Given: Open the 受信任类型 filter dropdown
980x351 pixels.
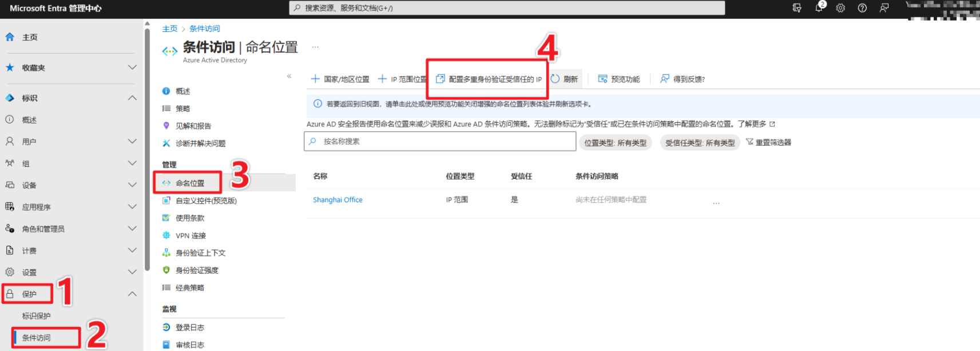Looking at the screenshot, I should coord(700,142).
